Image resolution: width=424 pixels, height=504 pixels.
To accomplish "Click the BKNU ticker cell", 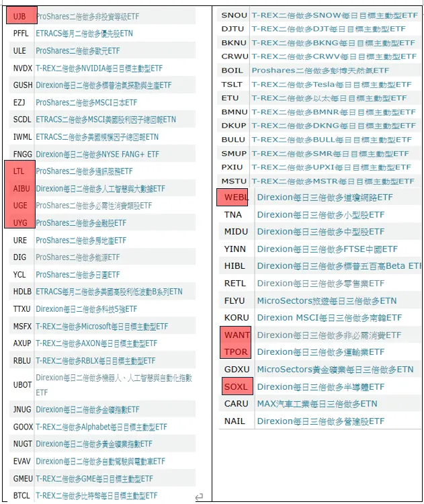I will coord(234,43).
